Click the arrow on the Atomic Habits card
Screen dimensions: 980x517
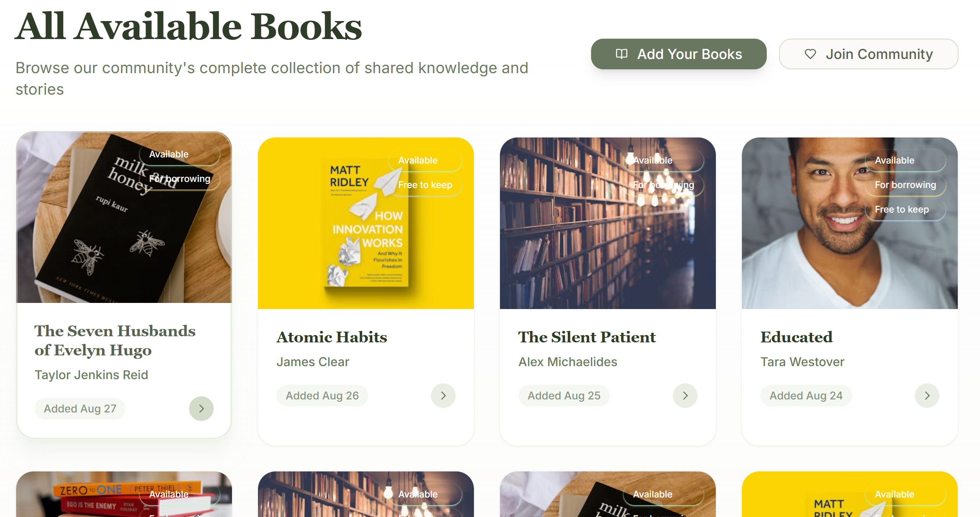443,396
